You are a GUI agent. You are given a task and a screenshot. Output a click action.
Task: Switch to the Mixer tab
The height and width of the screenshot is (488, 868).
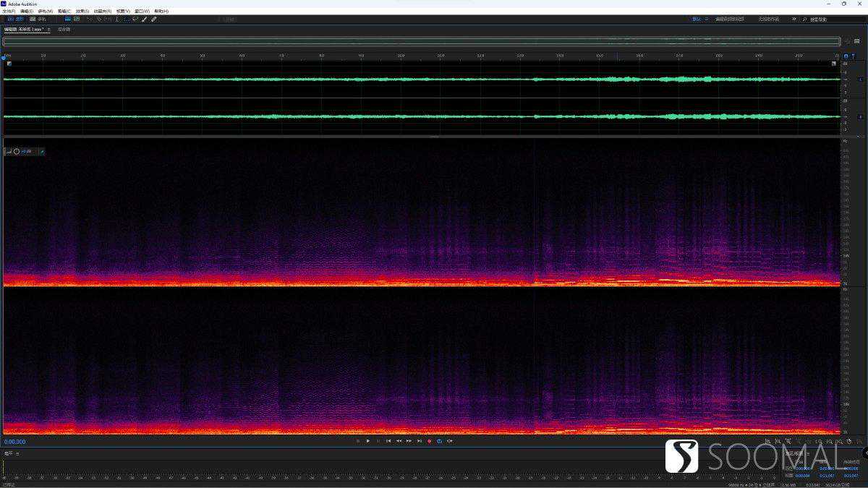click(63, 30)
